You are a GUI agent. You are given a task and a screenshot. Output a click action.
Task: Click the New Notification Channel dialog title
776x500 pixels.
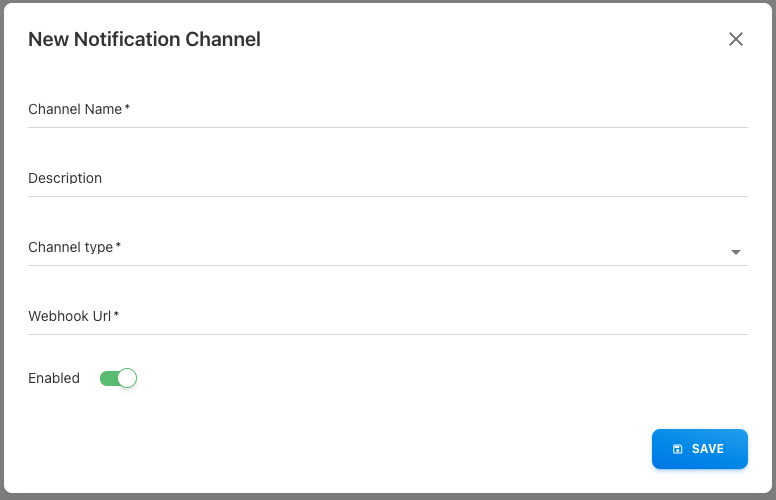[x=144, y=39]
